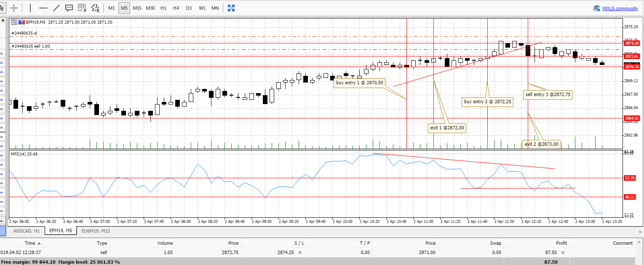Click the 2873.50 price level marker
This screenshot has height=265, width=644.
(x=631, y=43)
